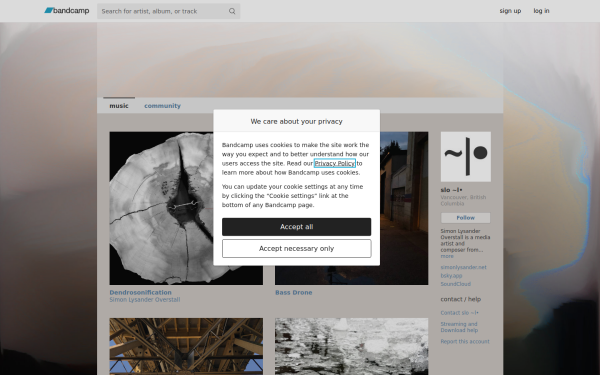Expand bio with the more link
This screenshot has height=375, width=600.
(447, 256)
